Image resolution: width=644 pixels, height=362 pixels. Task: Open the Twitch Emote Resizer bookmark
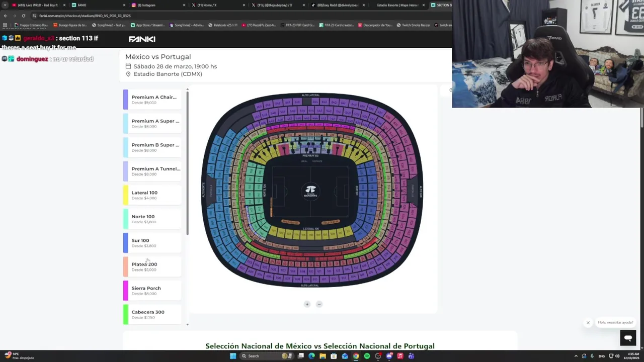[x=414, y=25]
